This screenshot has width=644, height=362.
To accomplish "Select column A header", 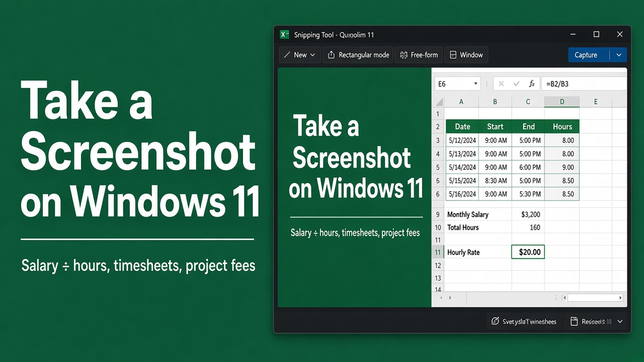I will [x=461, y=102].
